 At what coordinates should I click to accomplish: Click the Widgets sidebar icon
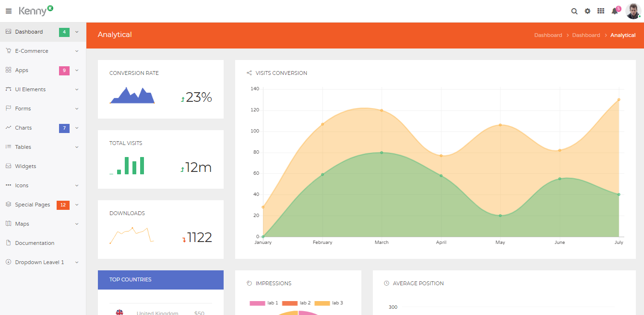pyautogui.click(x=8, y=166)
